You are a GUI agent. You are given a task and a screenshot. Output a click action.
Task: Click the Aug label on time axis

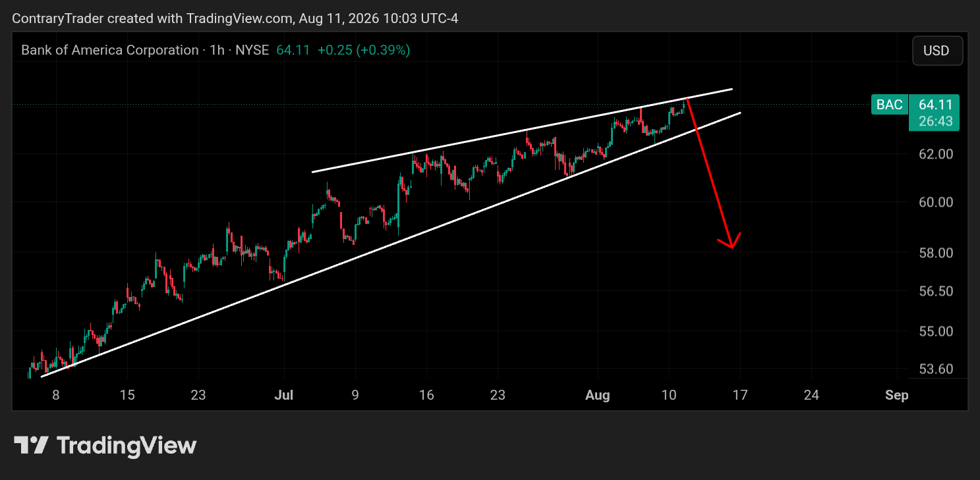(598, 395)
